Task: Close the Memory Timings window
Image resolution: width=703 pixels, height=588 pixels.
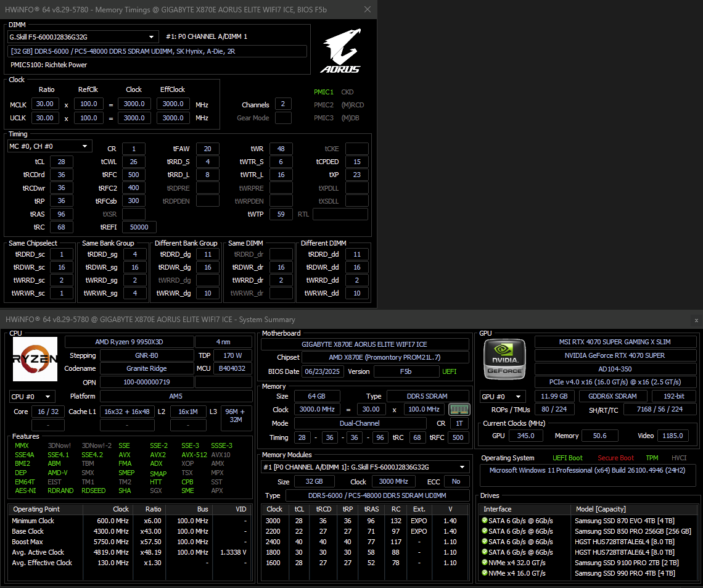Action: pyautogui.click(x=367, y=9)
